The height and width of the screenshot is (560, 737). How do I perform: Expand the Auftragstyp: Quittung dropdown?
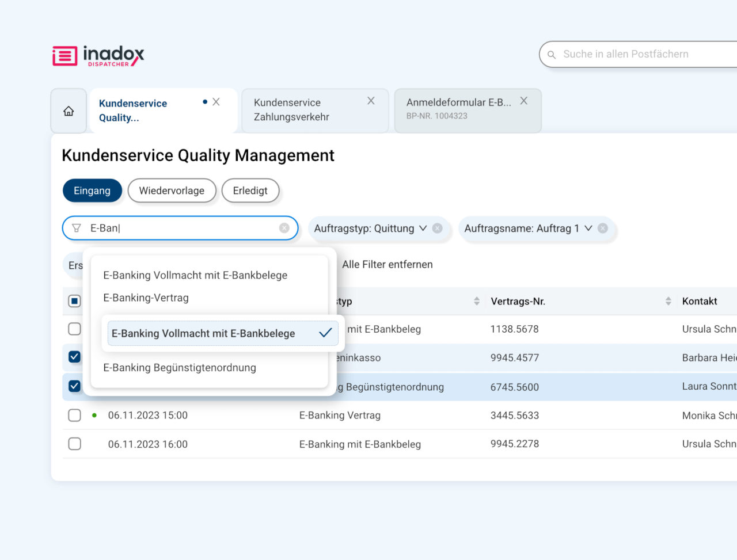point(423,228)
